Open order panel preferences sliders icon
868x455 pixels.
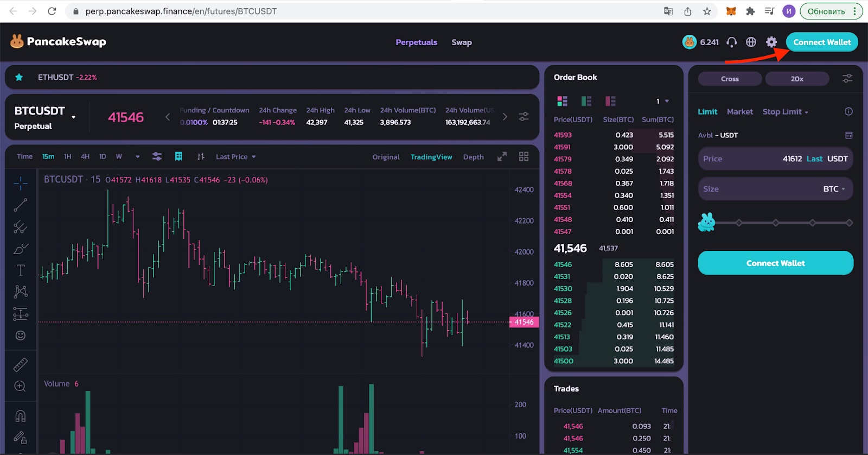pyautogui.click(x=847, y=79)
